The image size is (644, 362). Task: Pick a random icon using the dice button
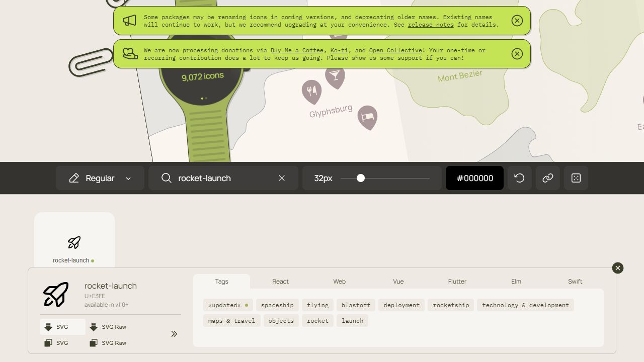[x=576, y=178]
